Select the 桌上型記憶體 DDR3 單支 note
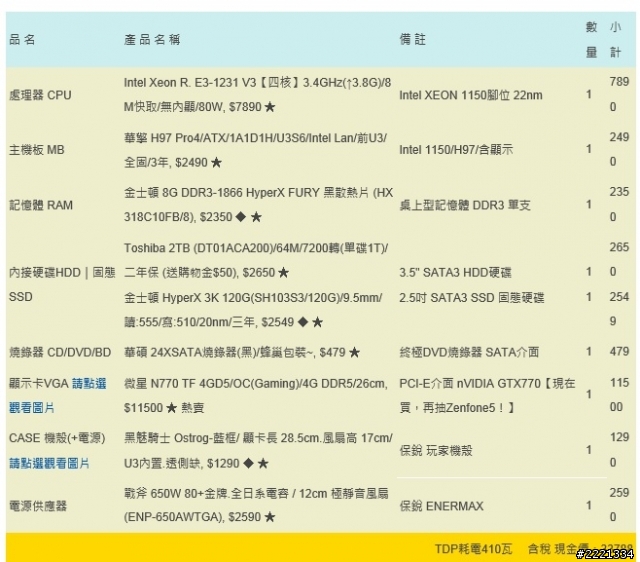640x562 pixels. coord(465,205)
